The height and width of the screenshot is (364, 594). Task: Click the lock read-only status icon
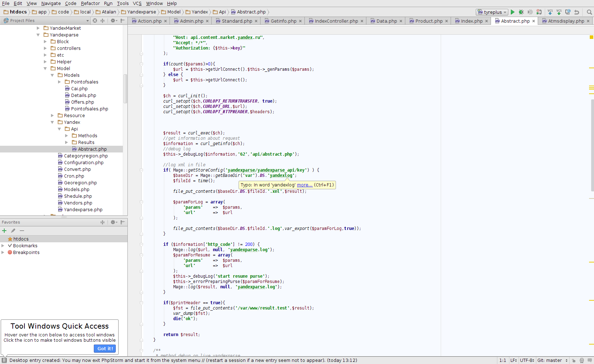coord(573,360)
